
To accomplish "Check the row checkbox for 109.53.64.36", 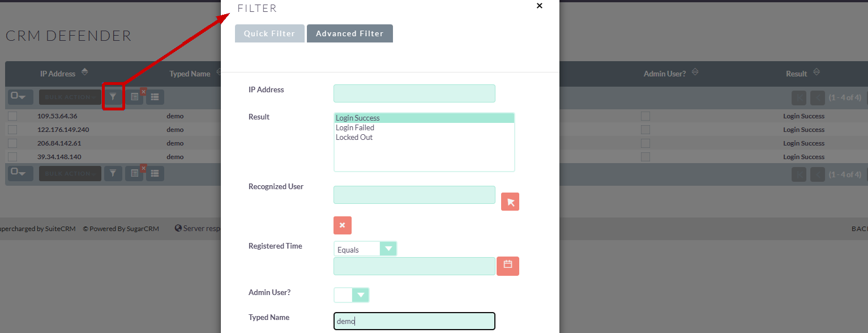I will tap(12, 116).
